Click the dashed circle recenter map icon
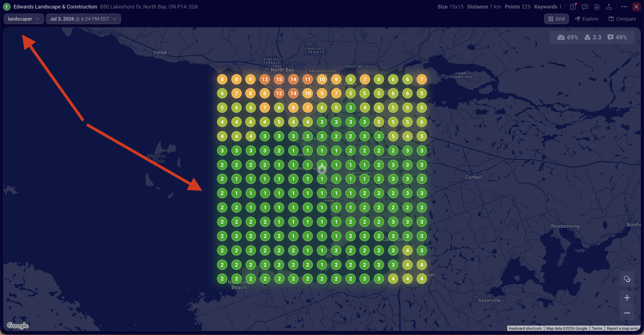 (627, 279)
